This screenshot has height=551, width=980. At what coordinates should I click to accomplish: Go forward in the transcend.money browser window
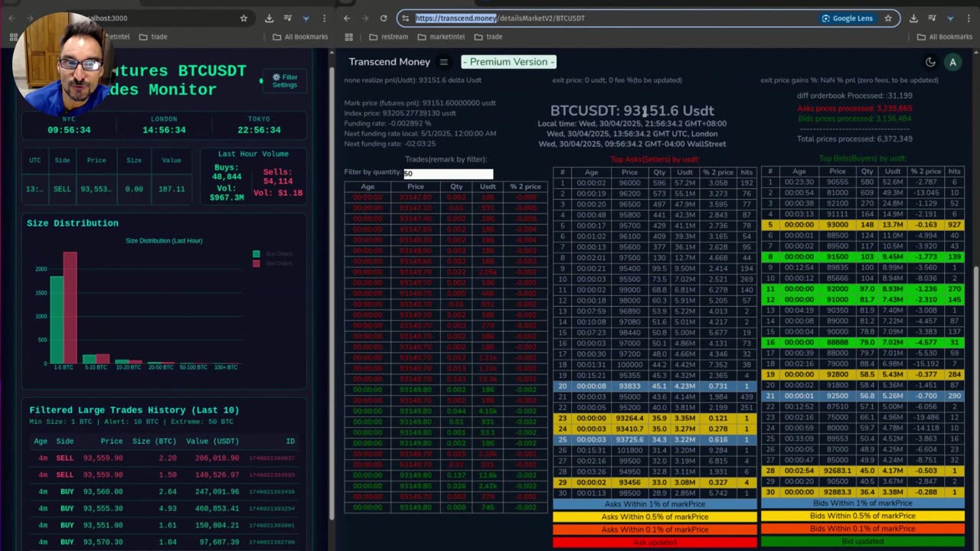[x=365, y=18]
